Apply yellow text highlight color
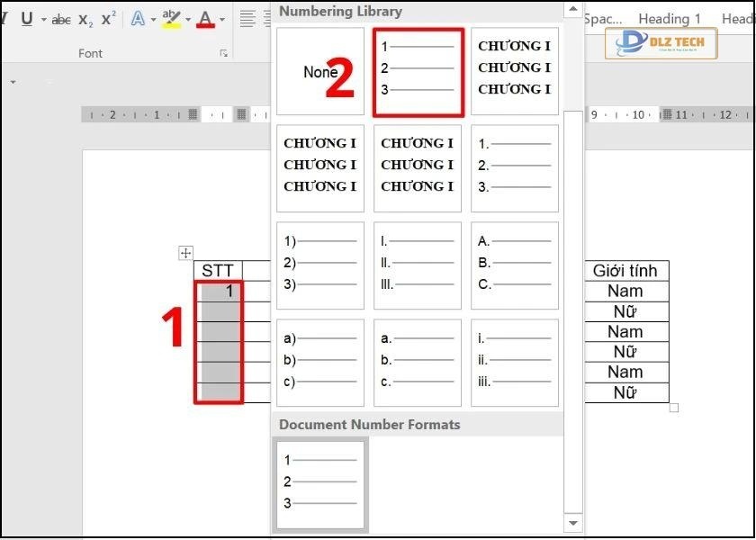The width and height of the screenshot is (756, 540). [171, 19]
